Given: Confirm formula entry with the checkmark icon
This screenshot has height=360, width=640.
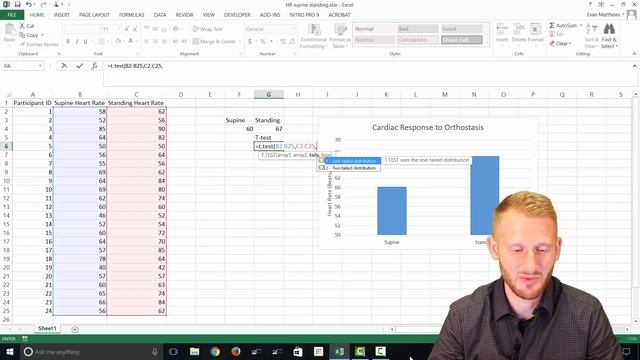Looking at the screenshot, I should [80, 66].
